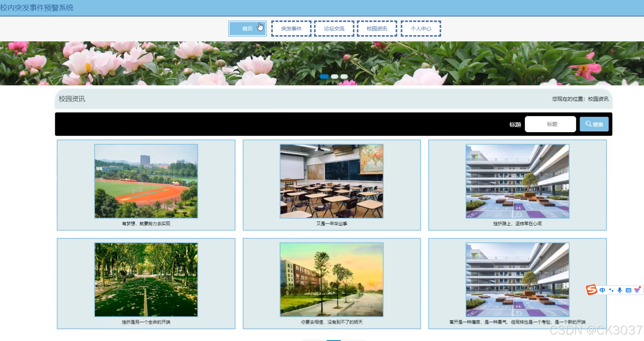
Task: Open the sports field news thumbnail
Action: [x=146, y=181]
